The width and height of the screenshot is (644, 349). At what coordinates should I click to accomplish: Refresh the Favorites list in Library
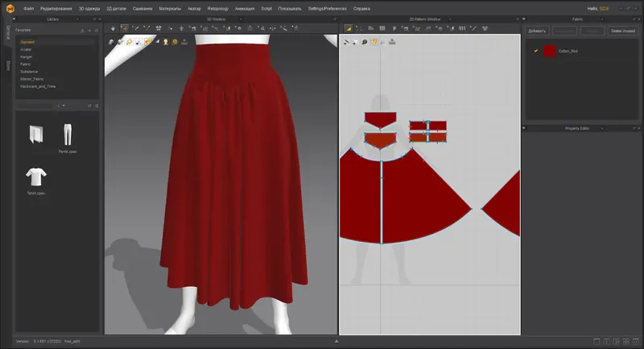coord(97,30)
